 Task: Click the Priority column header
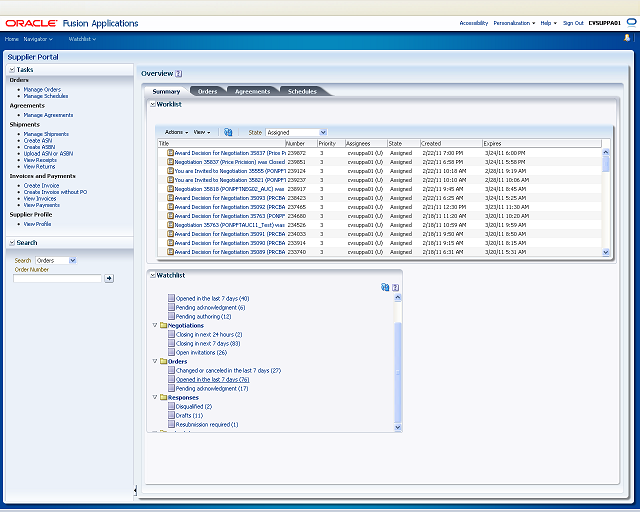[331, 143]
